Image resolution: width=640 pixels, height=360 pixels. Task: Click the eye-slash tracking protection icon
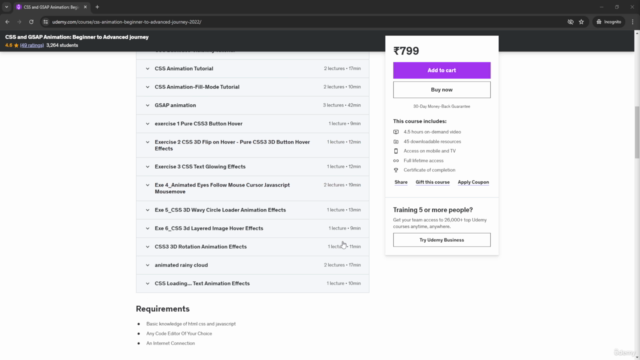570,22
